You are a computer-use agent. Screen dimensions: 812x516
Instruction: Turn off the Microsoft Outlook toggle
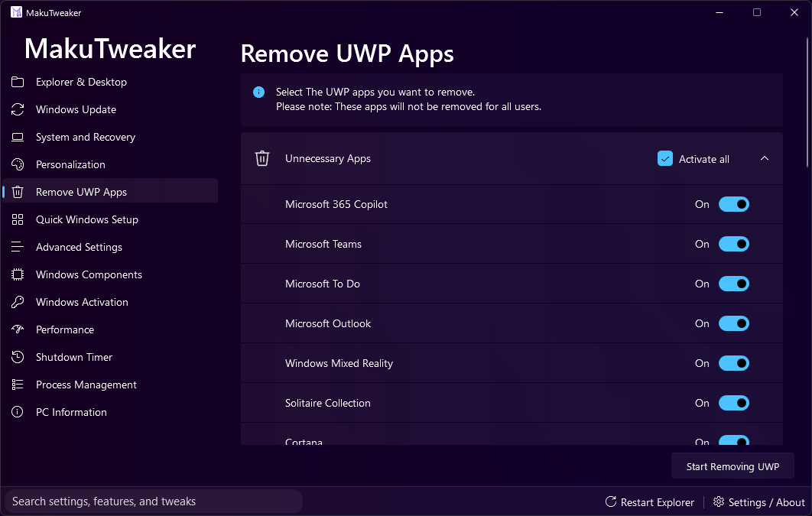click(x=734, y=323)
